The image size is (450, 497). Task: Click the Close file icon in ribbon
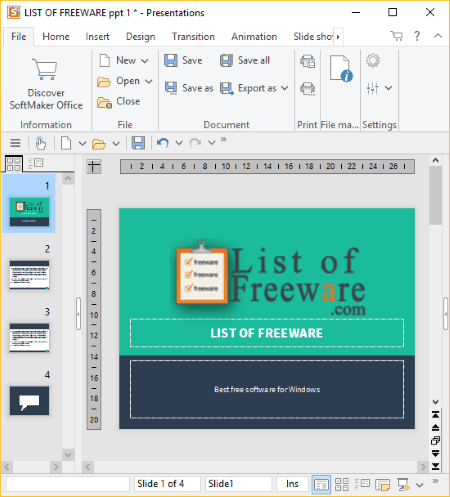point(104,102)
